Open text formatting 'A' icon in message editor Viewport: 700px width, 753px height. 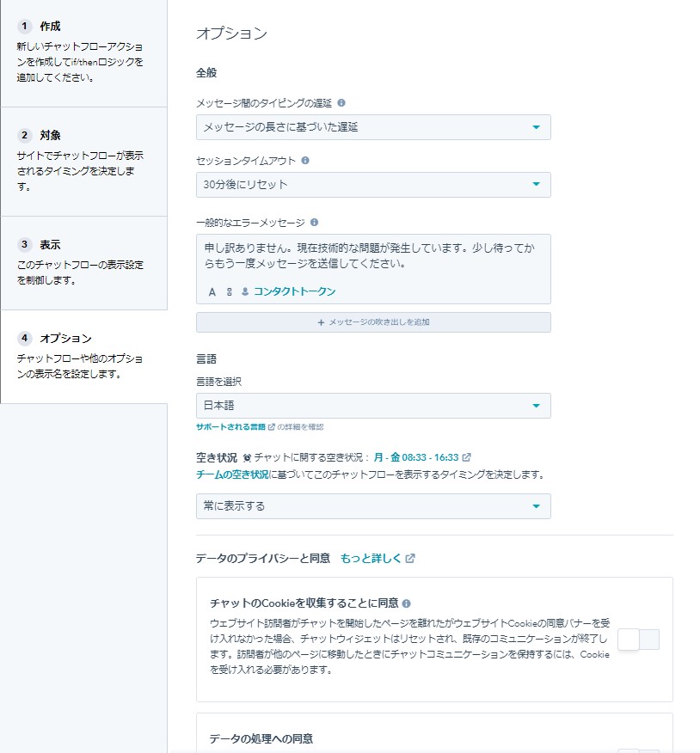pos(212,291)
